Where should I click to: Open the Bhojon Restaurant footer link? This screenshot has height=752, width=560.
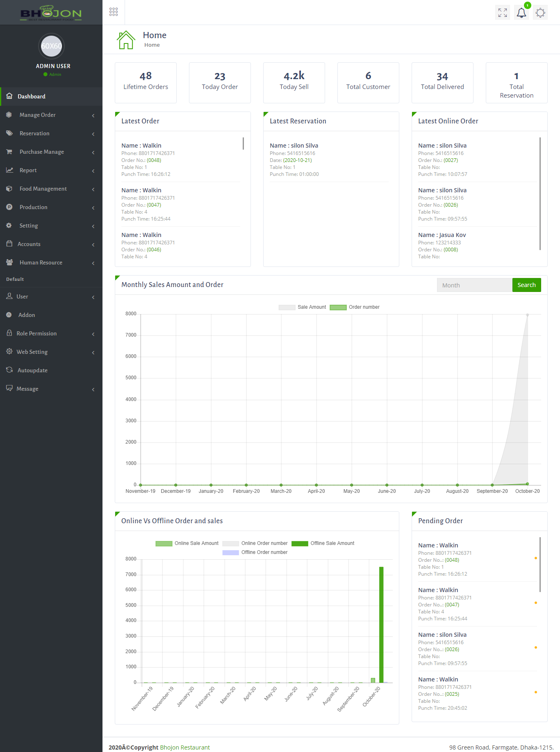[184, 747]
